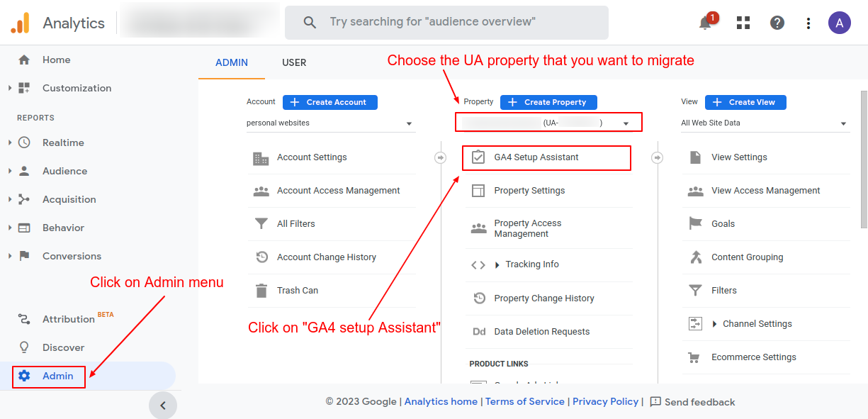Click the Google apps grid icon
Screen dimensions: 868x419
(743, 22)
